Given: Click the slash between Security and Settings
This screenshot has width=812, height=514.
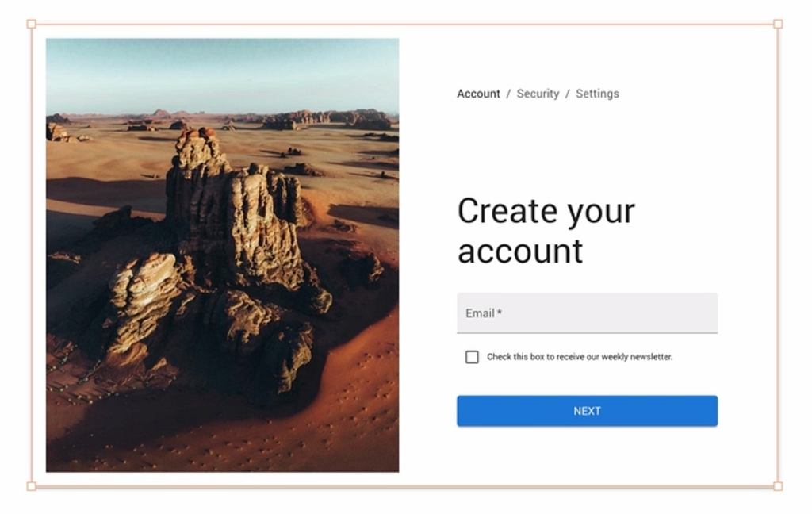Looking at the screenshot, I should [x=568, y=94].
